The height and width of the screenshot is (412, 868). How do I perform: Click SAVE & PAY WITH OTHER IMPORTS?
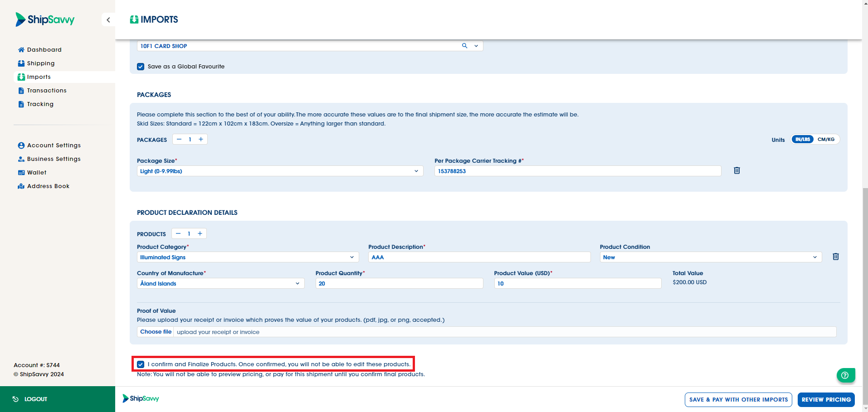[x=738, y=400]
